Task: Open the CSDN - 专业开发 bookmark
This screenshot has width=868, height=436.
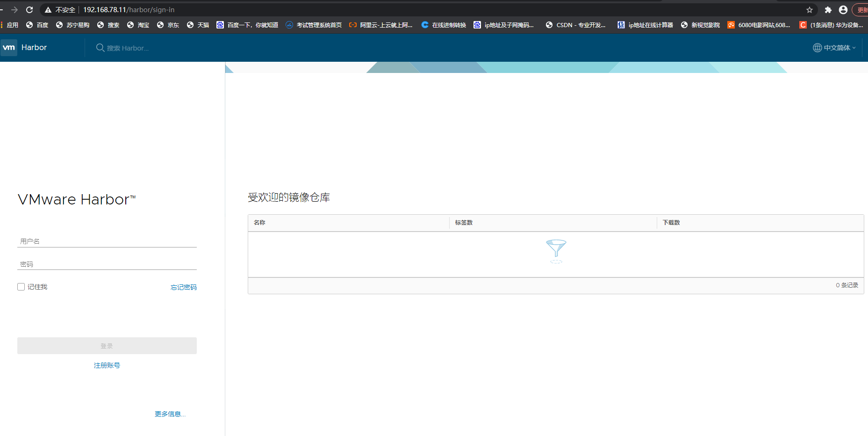Action: pos(576,25)
